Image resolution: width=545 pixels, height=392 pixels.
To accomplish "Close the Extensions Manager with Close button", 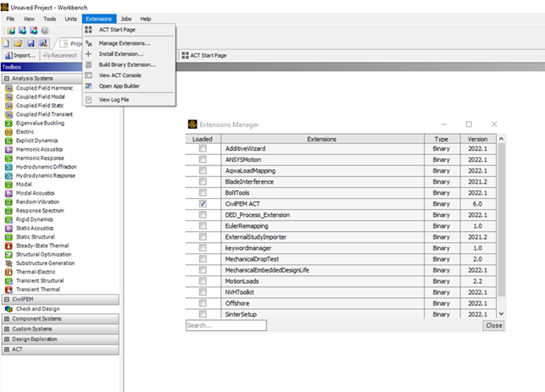I will [x=493, y=325].
